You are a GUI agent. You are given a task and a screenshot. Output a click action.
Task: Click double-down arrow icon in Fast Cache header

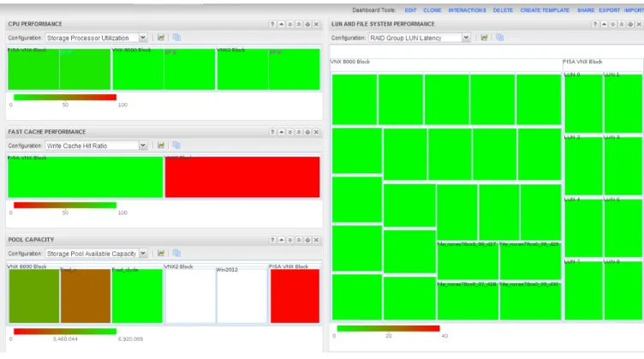(290, 132)
